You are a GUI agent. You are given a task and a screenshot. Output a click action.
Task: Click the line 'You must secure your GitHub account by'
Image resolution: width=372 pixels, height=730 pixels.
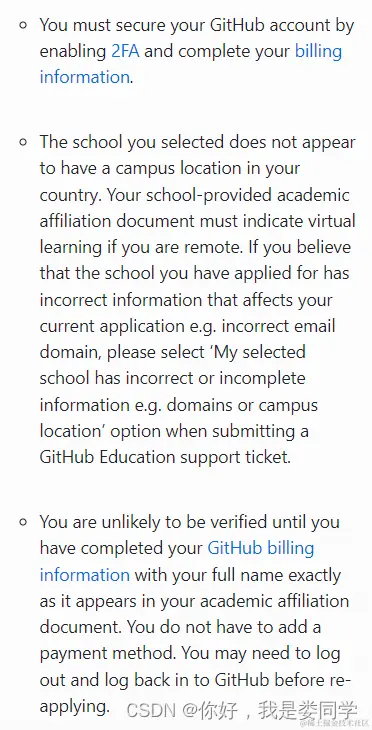(x=197, y=25)
